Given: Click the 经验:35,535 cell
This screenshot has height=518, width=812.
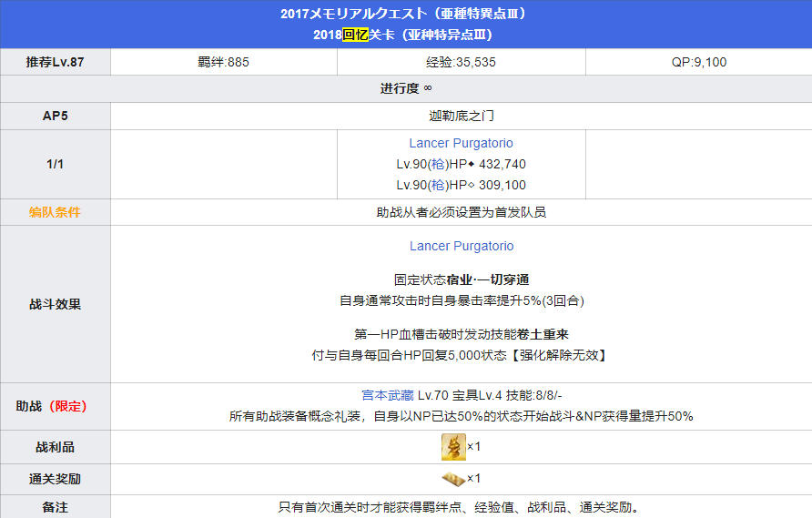Looking at the screenshot, I should pos(462,62).
